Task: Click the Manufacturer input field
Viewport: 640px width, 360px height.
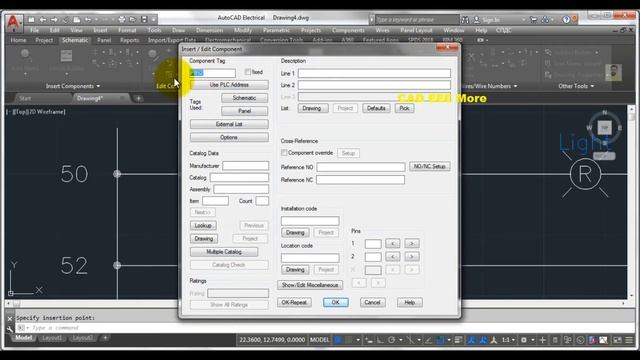Action: (245, 166)
